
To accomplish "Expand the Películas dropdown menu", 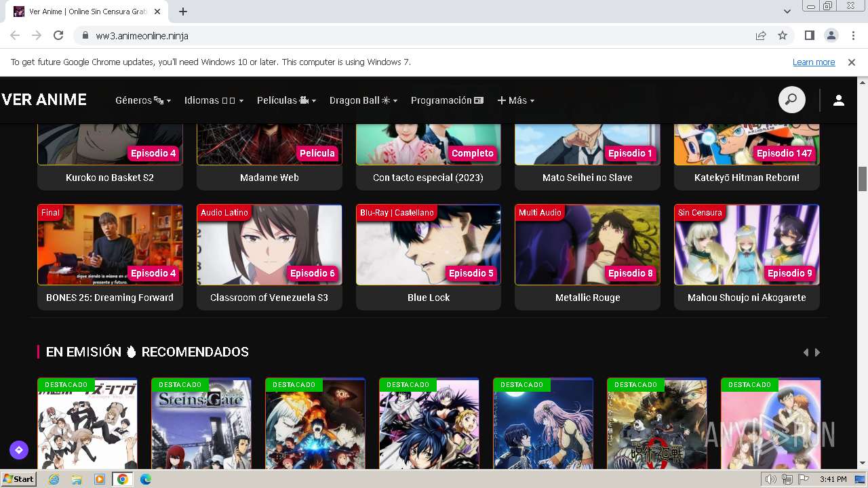I will (286, 100).
